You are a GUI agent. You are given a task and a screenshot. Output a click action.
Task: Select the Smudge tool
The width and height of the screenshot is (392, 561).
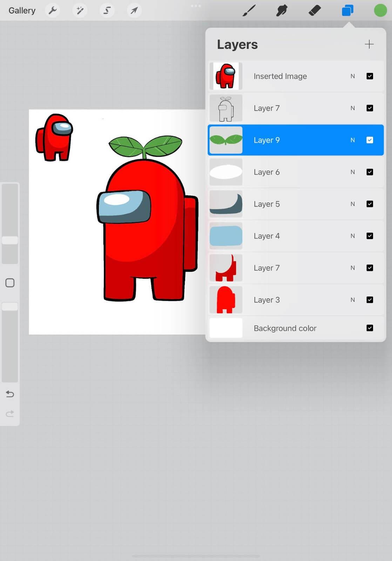[282, 11]
